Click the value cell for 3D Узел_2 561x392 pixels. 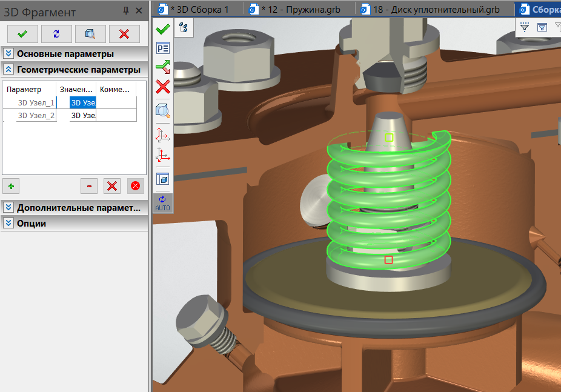click(x=83, y=116)
